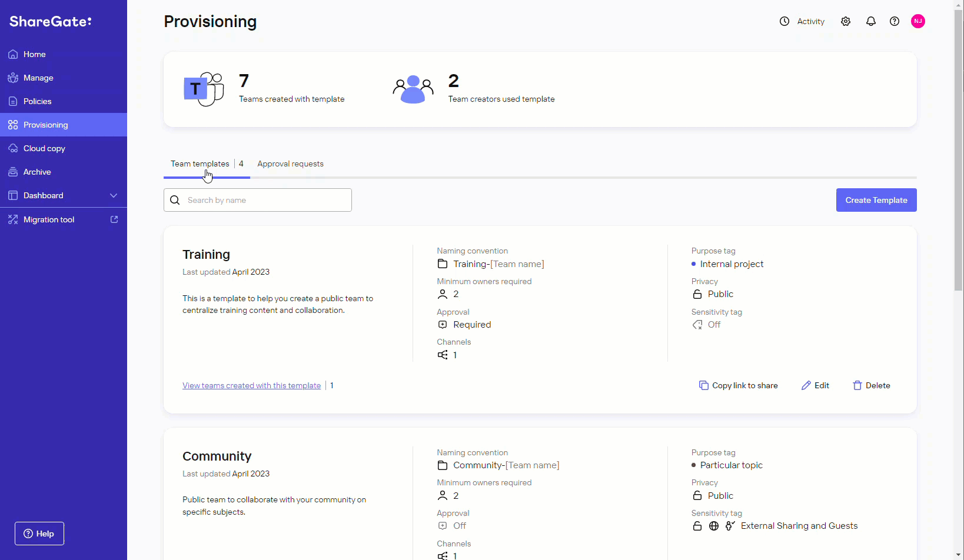Click Community Public privacy lock icon
Screen dimensions: 964x560
[x=697, y=496]
